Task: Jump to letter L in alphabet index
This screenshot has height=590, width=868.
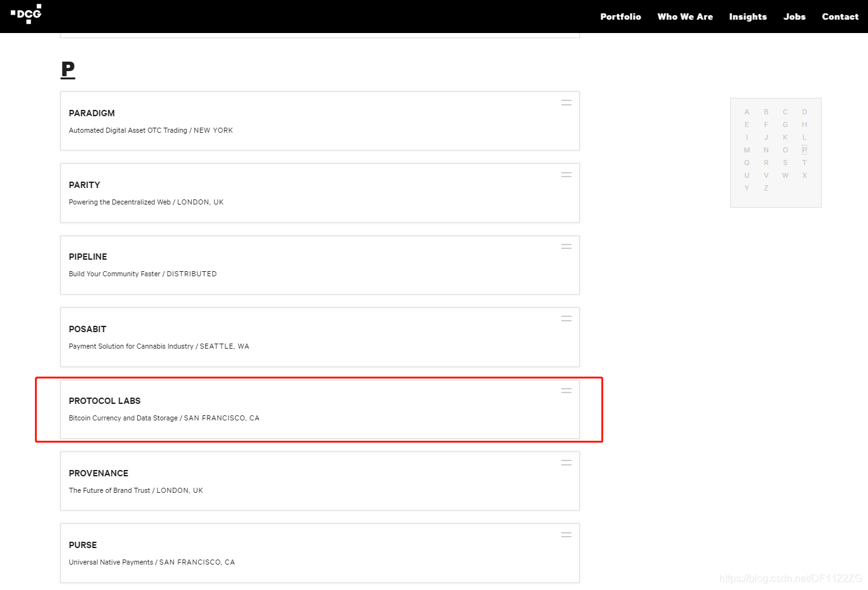Action: pos(805,137)
